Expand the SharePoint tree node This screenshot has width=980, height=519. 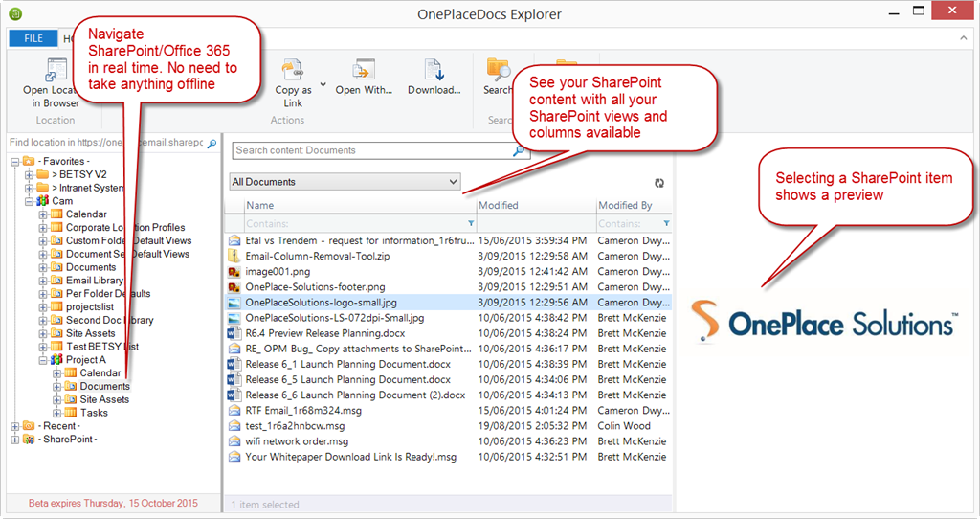16,440
